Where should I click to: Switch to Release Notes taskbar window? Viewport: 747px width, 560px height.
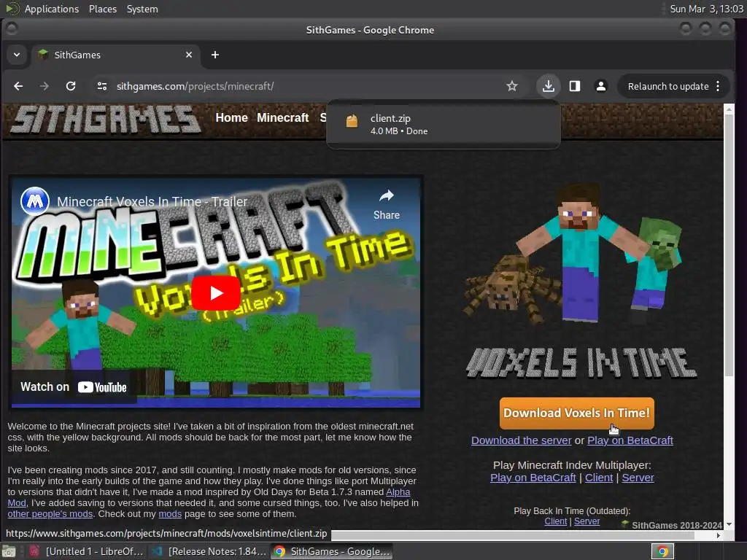(x=209, y=551)
